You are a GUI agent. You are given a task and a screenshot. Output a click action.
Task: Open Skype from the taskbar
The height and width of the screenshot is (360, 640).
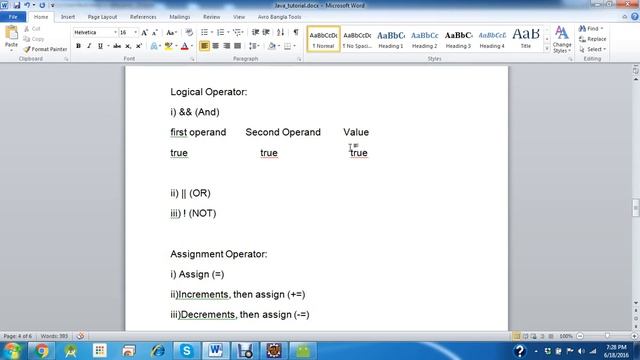[x=187, y=351]
